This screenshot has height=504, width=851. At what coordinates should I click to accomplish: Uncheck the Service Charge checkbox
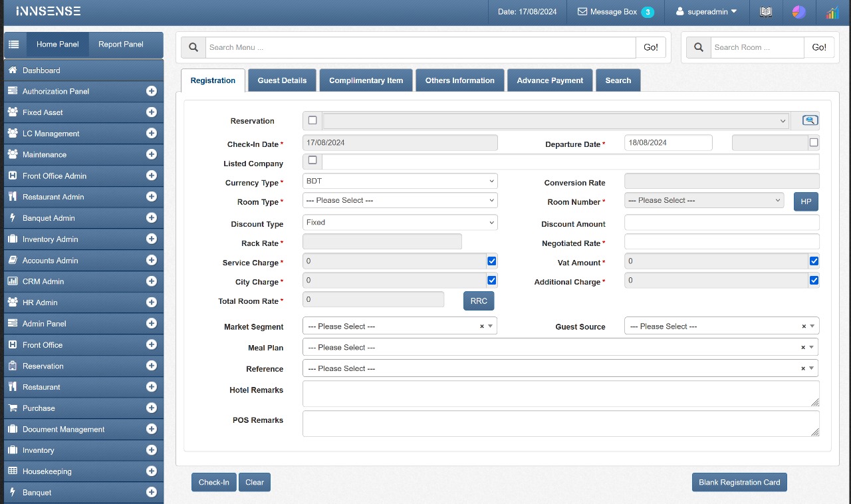[492, 261]
